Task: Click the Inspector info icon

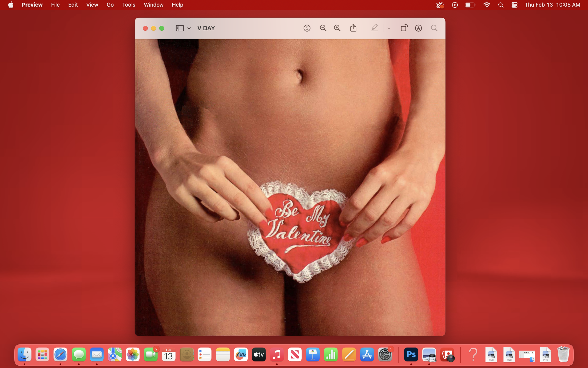Action: [307, 28]
